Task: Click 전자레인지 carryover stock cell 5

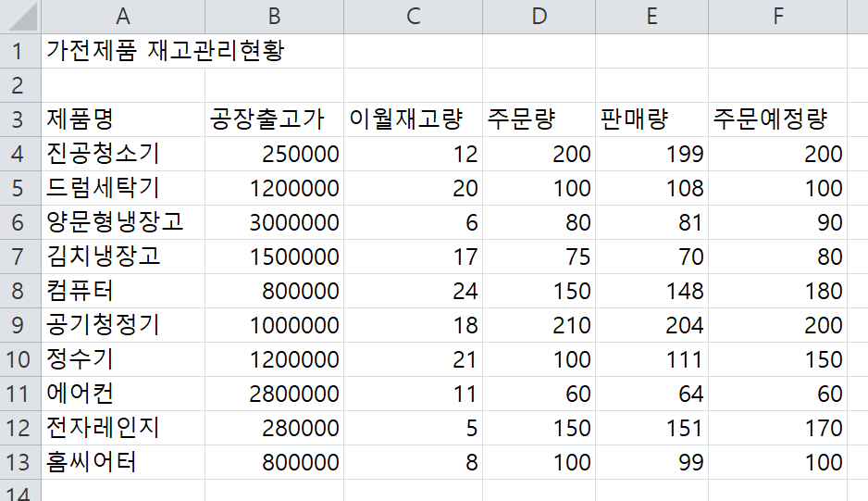Action: coord(413,428)
